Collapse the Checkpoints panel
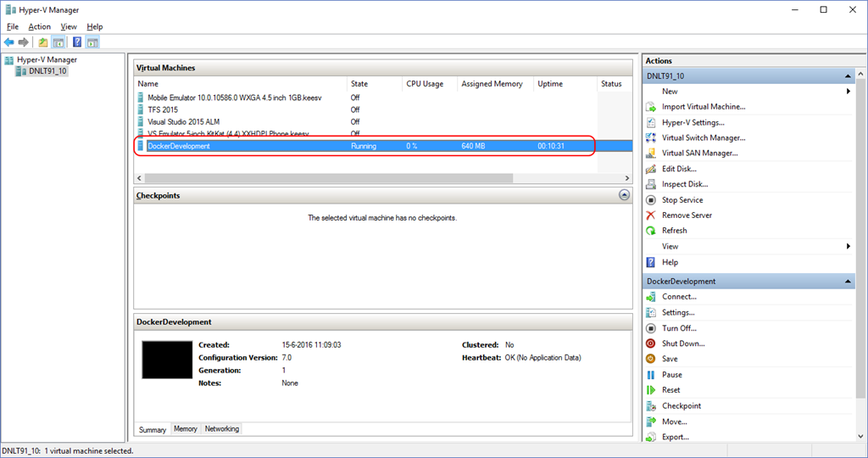Viewport: 868px width, 458px height. coord(624,195)
